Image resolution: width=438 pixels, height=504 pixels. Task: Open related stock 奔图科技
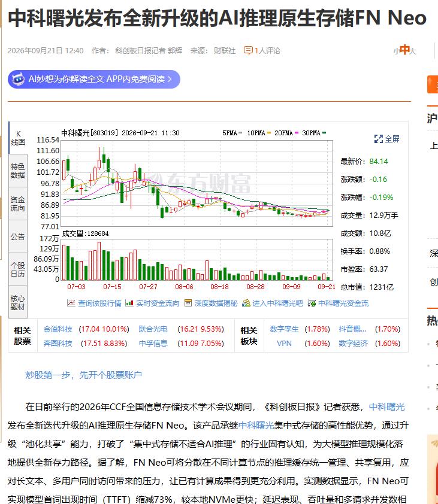(58, 344)
